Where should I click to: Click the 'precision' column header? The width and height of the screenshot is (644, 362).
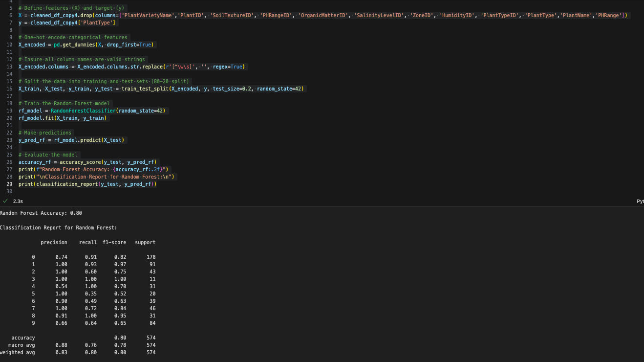point(54,242)
